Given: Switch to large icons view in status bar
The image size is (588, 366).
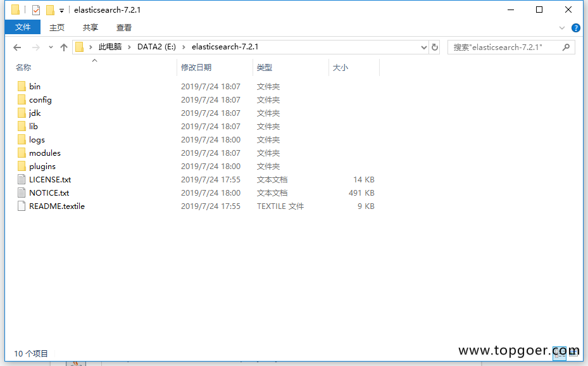Looking at the screenshot, I should point(574,353).
